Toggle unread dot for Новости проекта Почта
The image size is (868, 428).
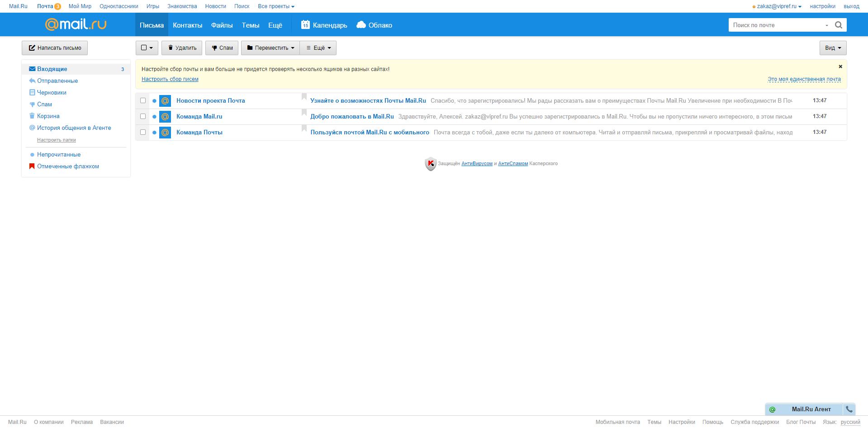pyautogui.click(x=154, y=101)
